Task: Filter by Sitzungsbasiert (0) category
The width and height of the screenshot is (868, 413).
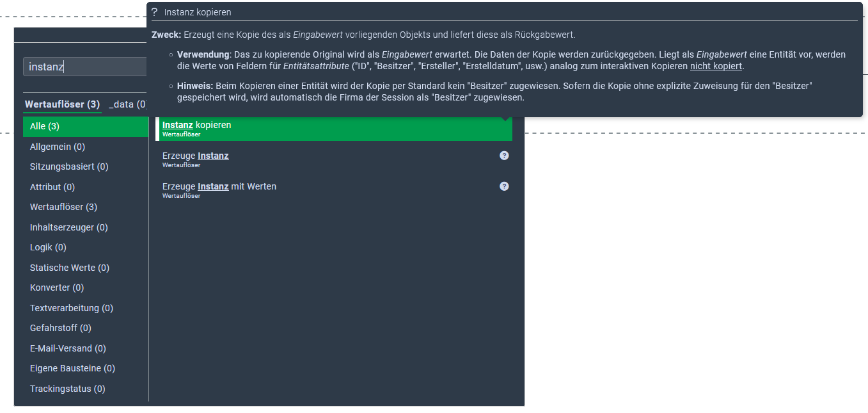Action: [69, 166]
